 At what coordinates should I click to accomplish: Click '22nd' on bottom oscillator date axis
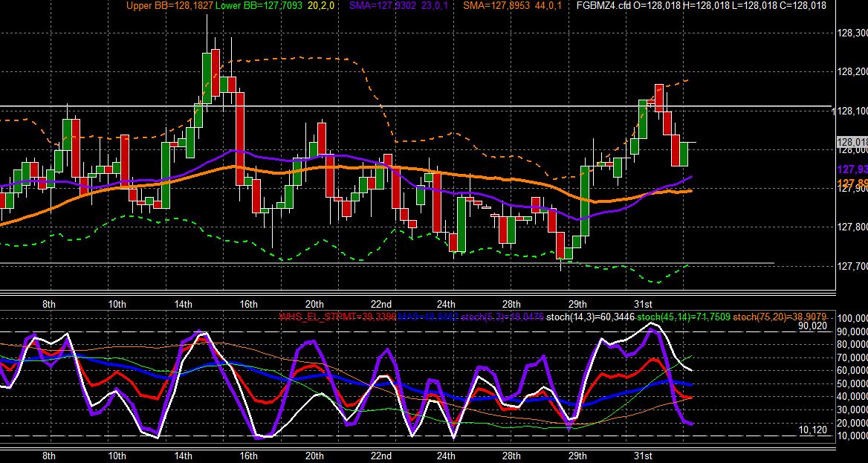[x=380, y=456]
